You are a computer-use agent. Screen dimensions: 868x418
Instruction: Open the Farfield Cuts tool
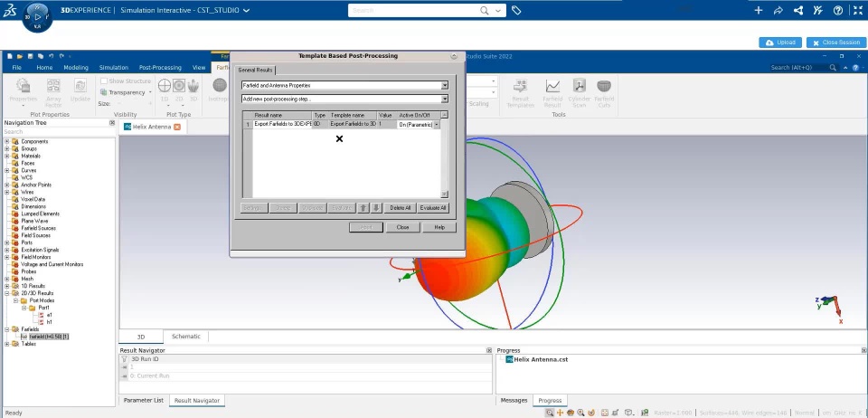(604, 92)
